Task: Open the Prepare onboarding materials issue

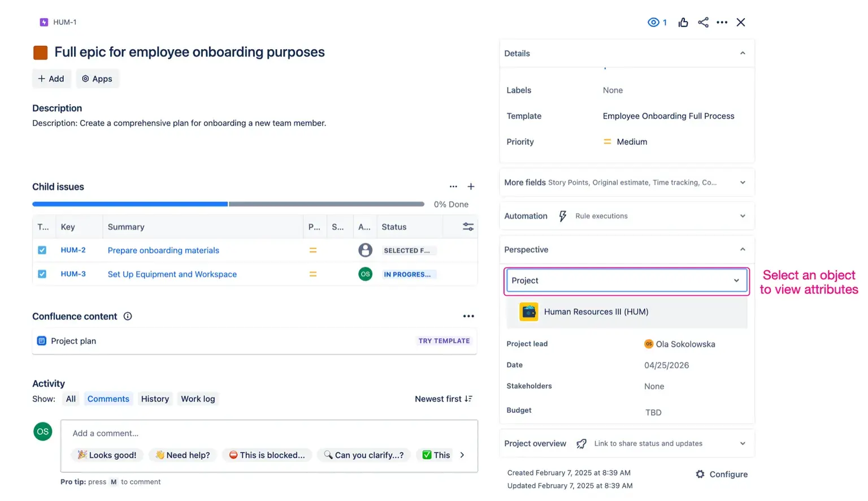Action: pos(163,250)
